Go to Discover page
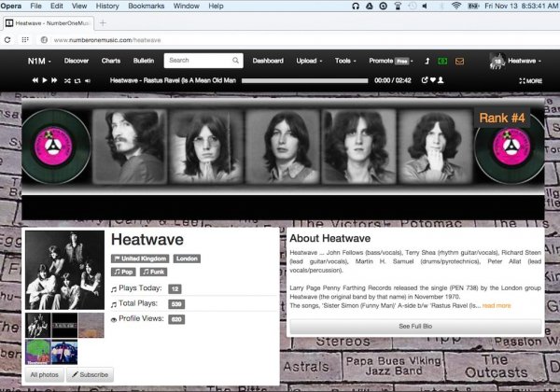Screen dimensions: 560x392 click(x=77, y=61)
